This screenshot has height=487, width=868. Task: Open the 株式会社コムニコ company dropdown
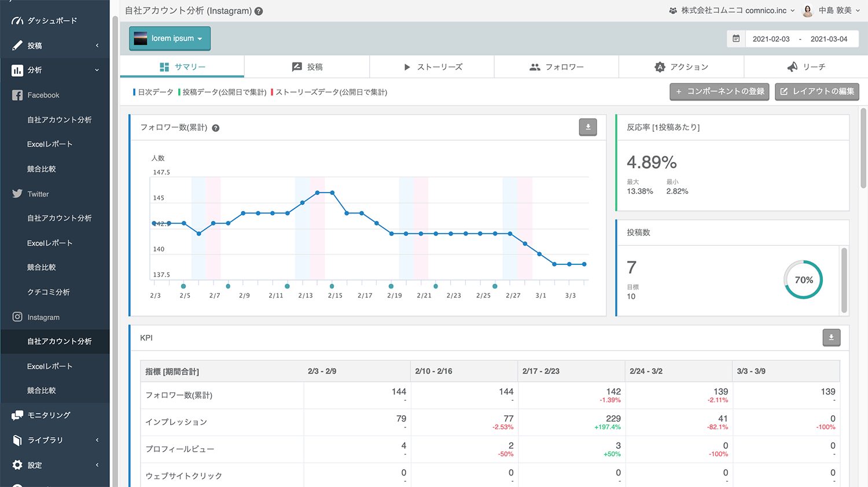point(731,10)
